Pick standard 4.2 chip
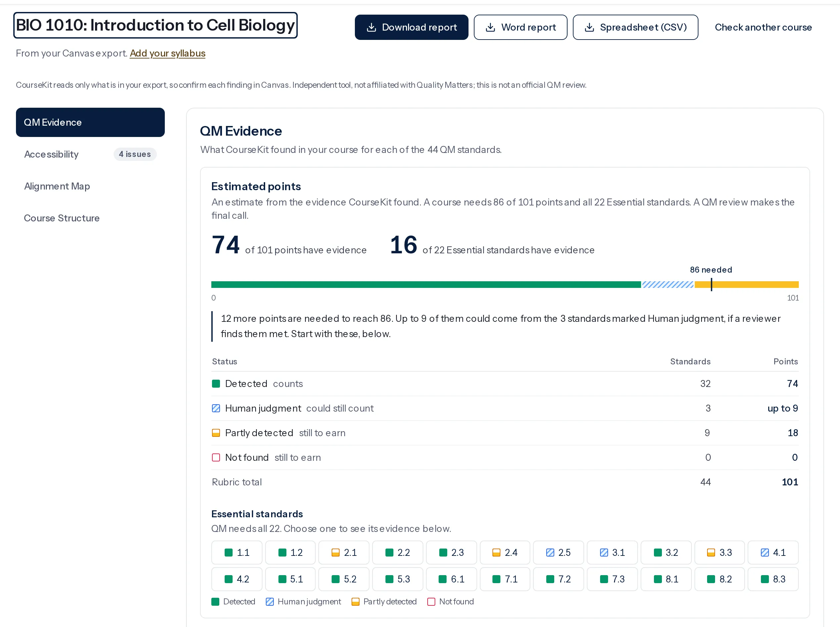Viewport: 840px width, 627px height. click(x=237, y=579)
